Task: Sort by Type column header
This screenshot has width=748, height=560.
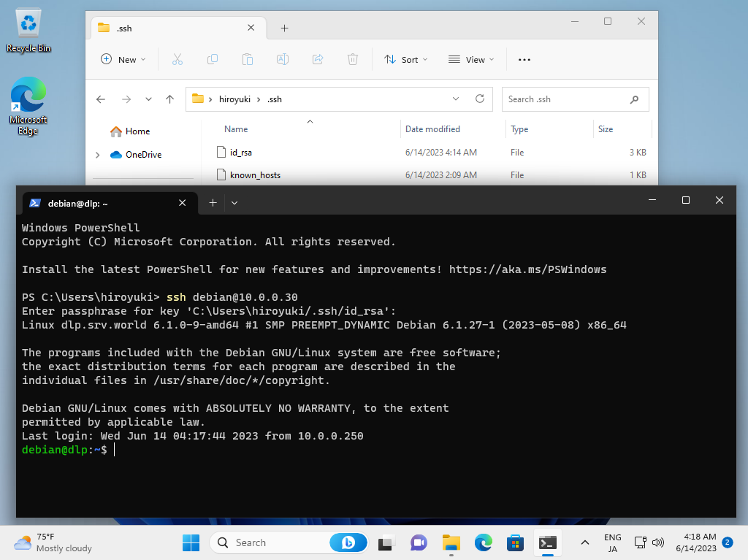Action: pos(519,129)
